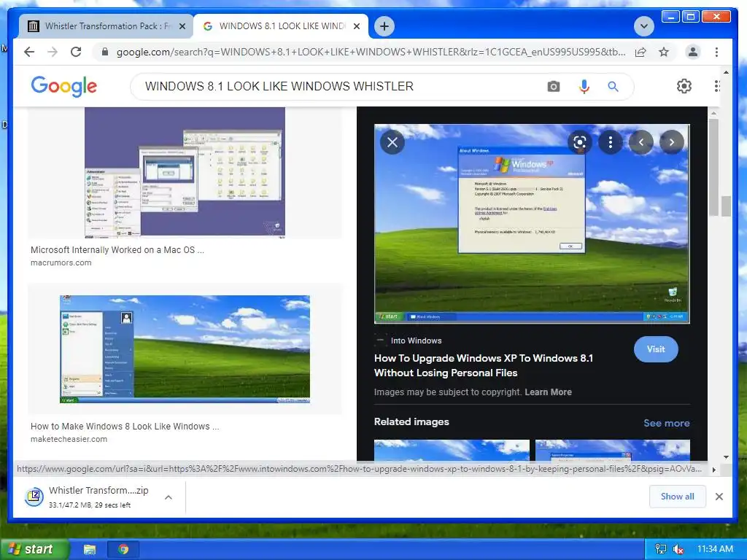Click the page scrollbar thumb
Viewport: 747px width, 560px height.
tap(726, 206)
